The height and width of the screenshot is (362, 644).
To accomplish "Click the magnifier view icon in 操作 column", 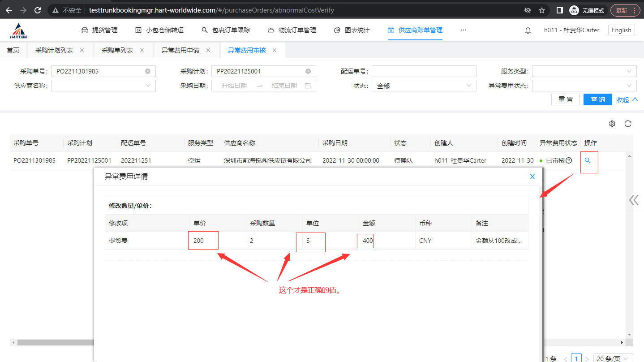I will click(x=588, y=160).
